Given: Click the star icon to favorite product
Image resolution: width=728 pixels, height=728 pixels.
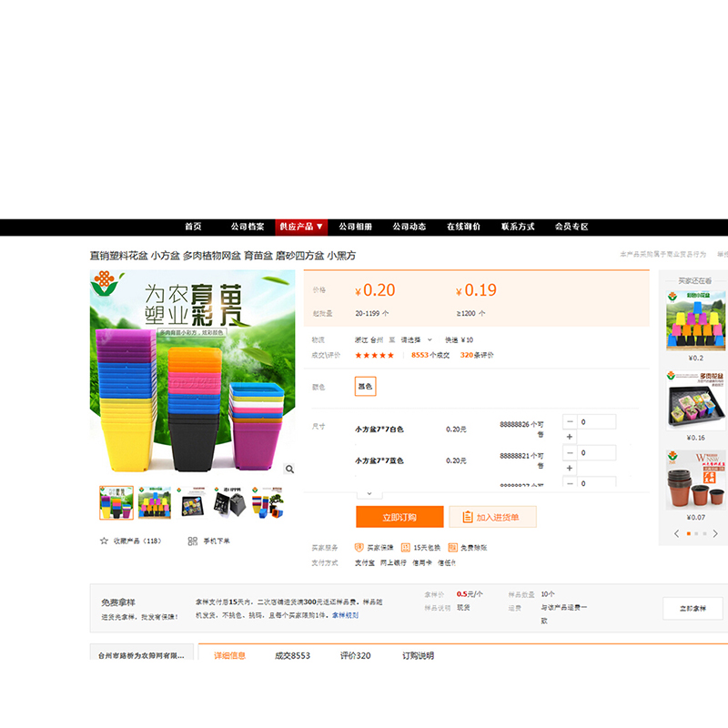Looking at the screenshot, I should pos(104,541).
